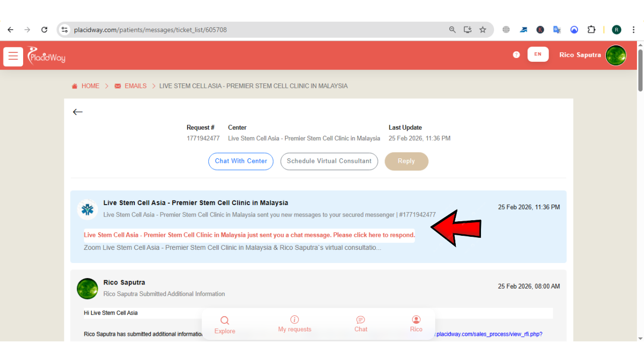
Task: Click the Chat With Center button
Action: [241, 161]
